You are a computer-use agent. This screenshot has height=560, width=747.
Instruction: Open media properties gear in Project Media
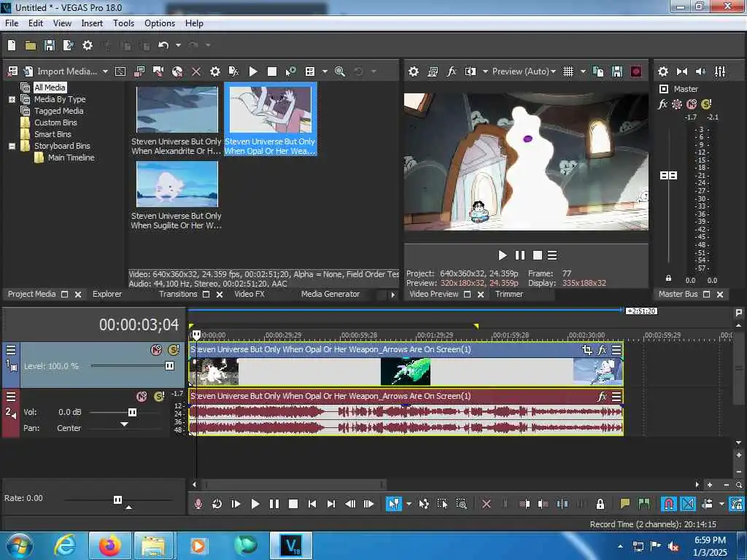[x=215, y=71]
